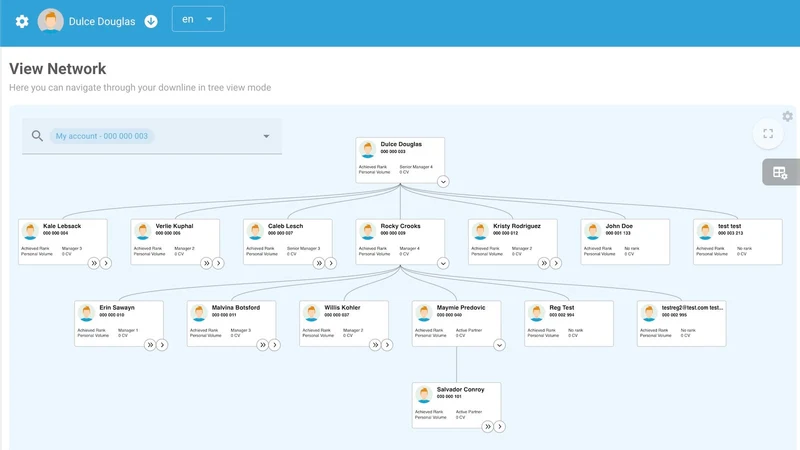Click the 'View Network' page heading
Viewport: 800px width, 450px height.
pos(58,69)
